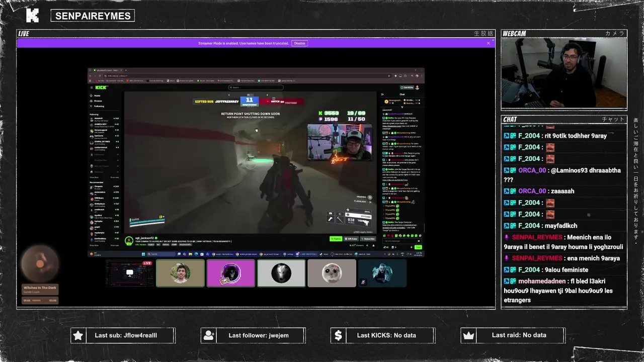This screenshot has height=362, width=644.
Task: Click the spinning vinyl record widget
Action: point(40,263)
